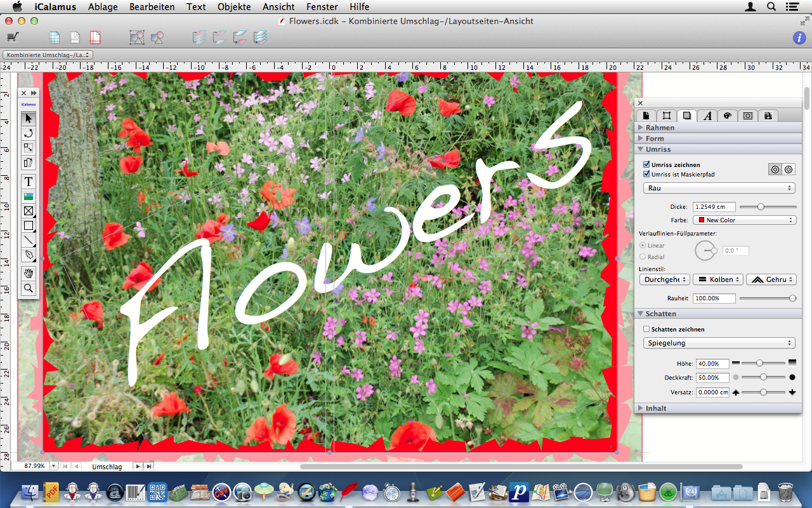Viewport: 812px width, 508px height.
Task: Select the Radial radio button
Action: 643,257
